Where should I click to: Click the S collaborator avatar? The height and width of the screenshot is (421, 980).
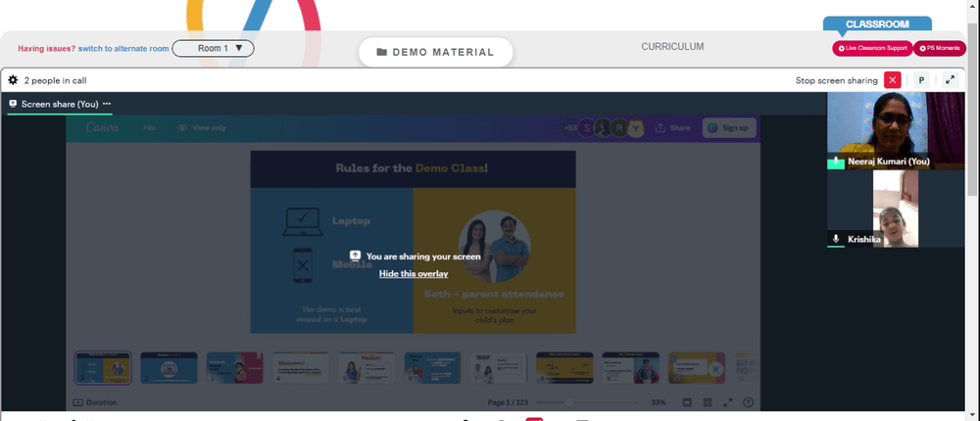pos(586,128)
